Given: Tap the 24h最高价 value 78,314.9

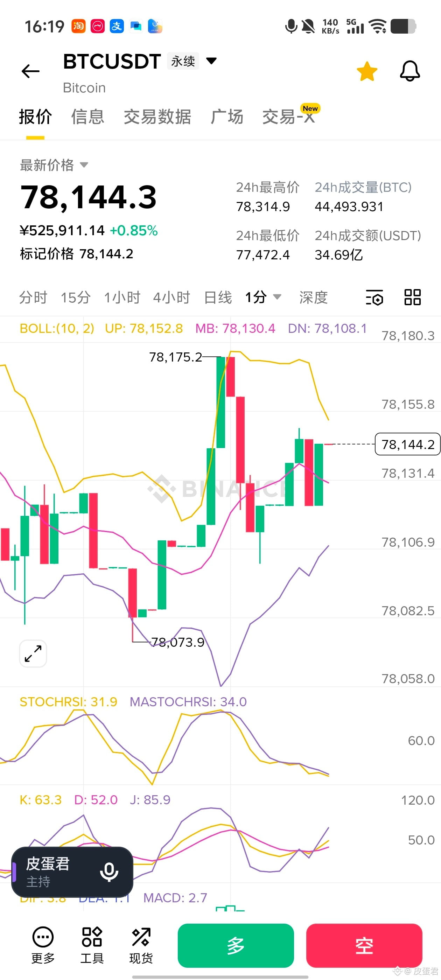Looking at the screenshot, I should (263, 206).
